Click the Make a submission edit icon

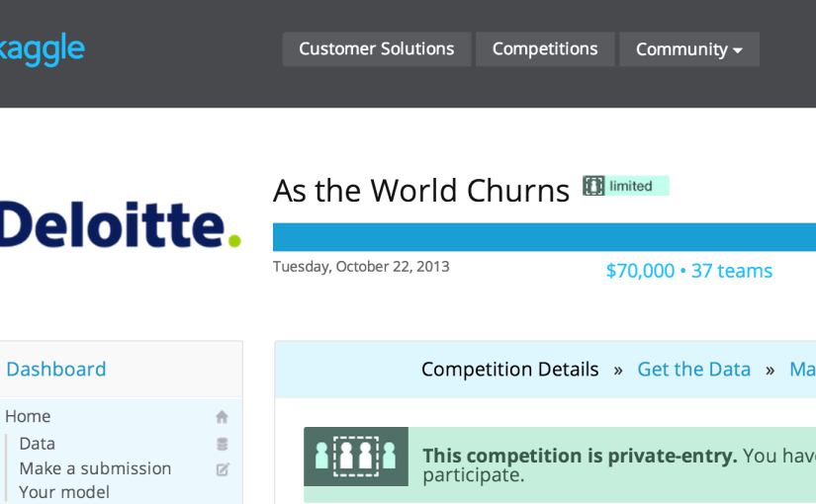(223, 469)
